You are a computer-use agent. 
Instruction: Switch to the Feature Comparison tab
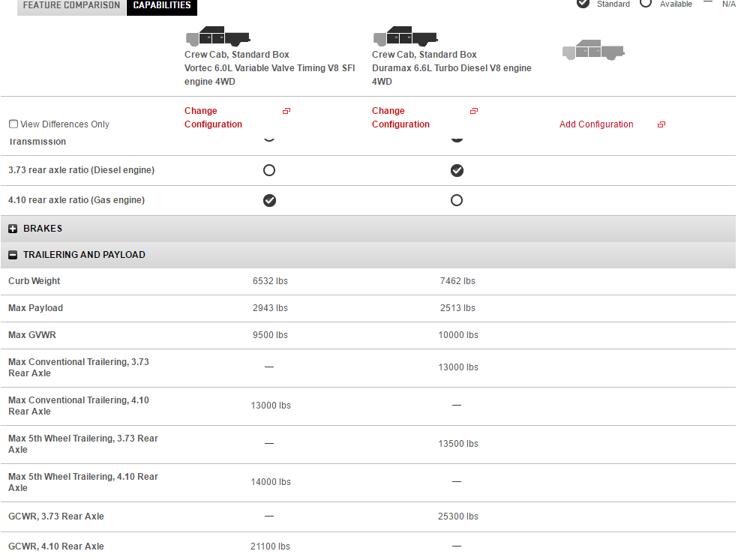coord(71,6)
